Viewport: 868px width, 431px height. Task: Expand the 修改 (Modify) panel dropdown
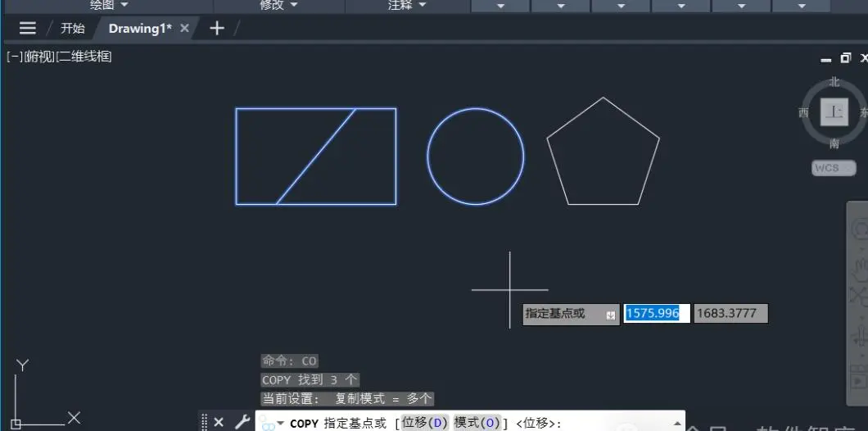tap(278, 5)
